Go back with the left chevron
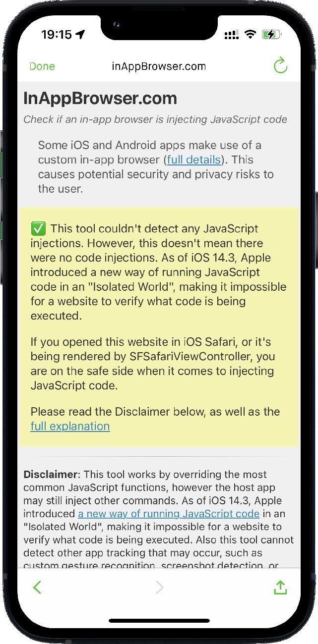This screenshot has height=644, width=318. [37, 588]
